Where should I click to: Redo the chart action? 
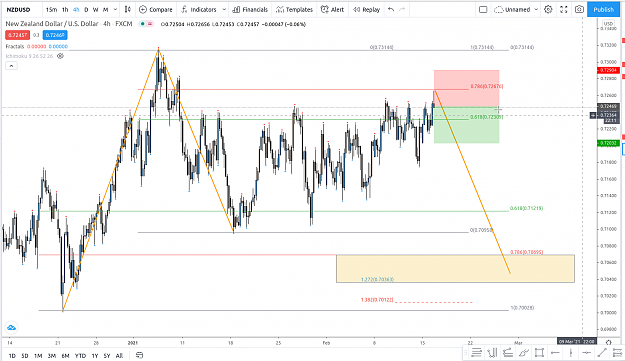point(402,10)
